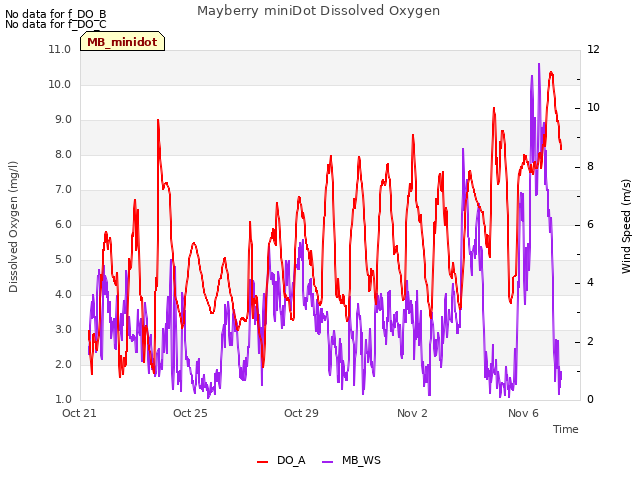Viewport: 640px width, 480px height.
Task: Click the 6.0 left axis value
Action: 63,224
